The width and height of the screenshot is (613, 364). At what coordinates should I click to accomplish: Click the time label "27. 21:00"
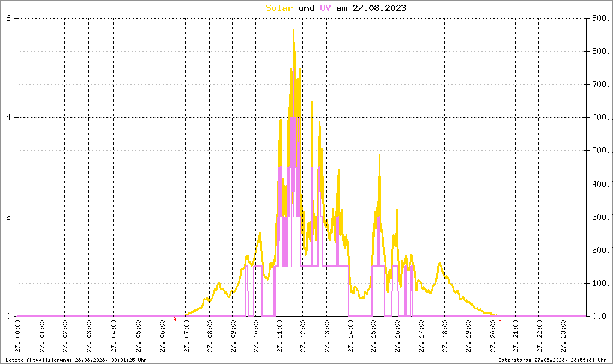point(515,336)
